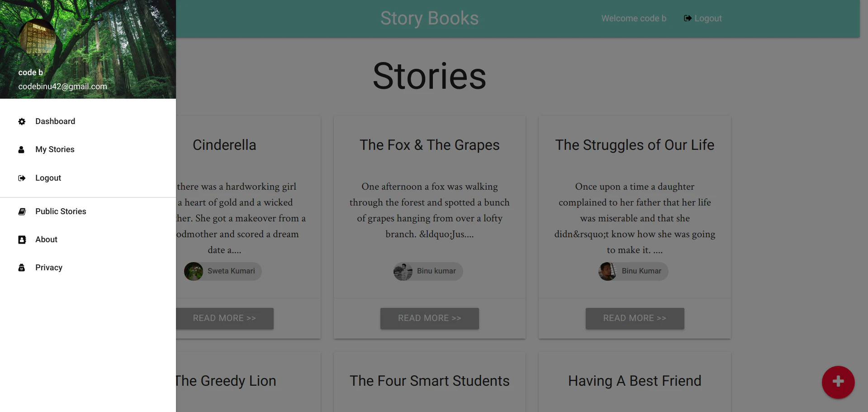
Task: Click Binu kumar's avatar on the Fox card
Action: (x=403, y=271)
